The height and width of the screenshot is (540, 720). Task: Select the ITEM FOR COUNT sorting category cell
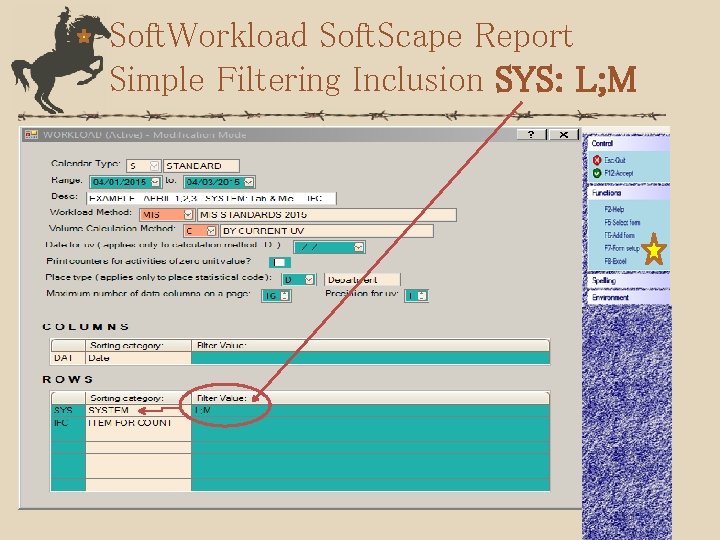pos(138,423)
